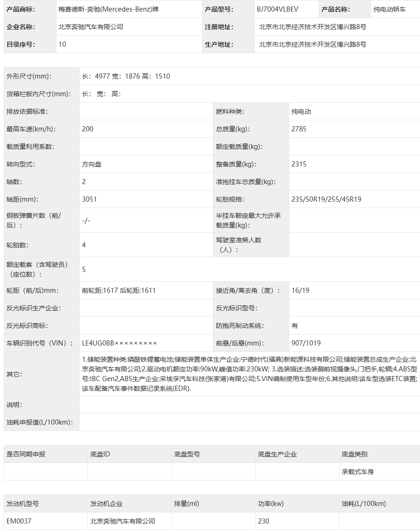The width and height of the screenshot is (420, 530).
Task: Click the max speed value 200
Action: [88, 129]
